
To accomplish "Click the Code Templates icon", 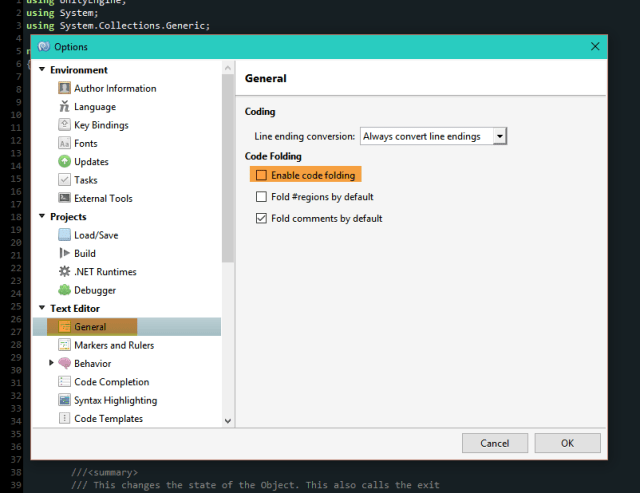I will [64, 418].
